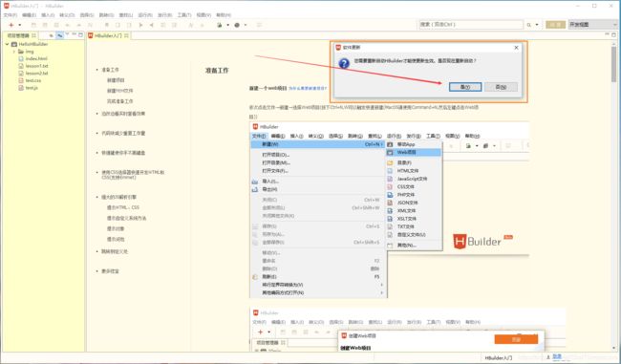The height and width of the screenshot is (364, 621).
Task: Click the vertical scrollbar thumb of the editor
Action: click(x=614, y=64)
